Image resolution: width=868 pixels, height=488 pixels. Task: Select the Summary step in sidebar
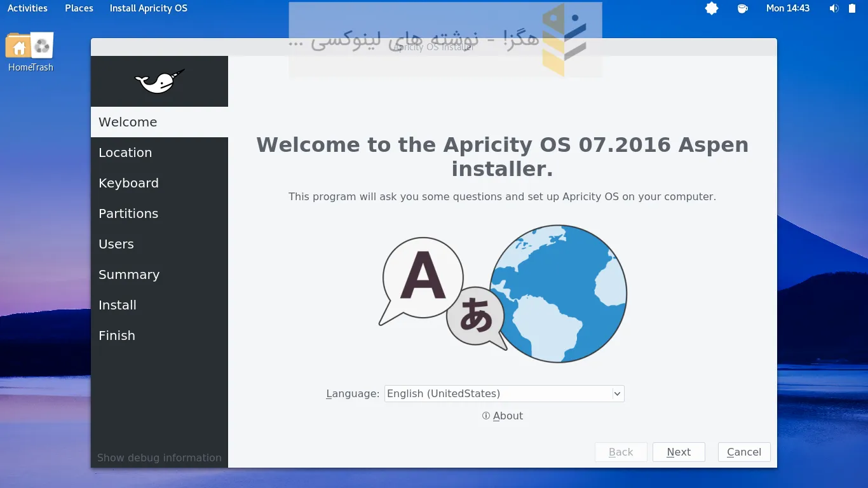click(159, 274)
